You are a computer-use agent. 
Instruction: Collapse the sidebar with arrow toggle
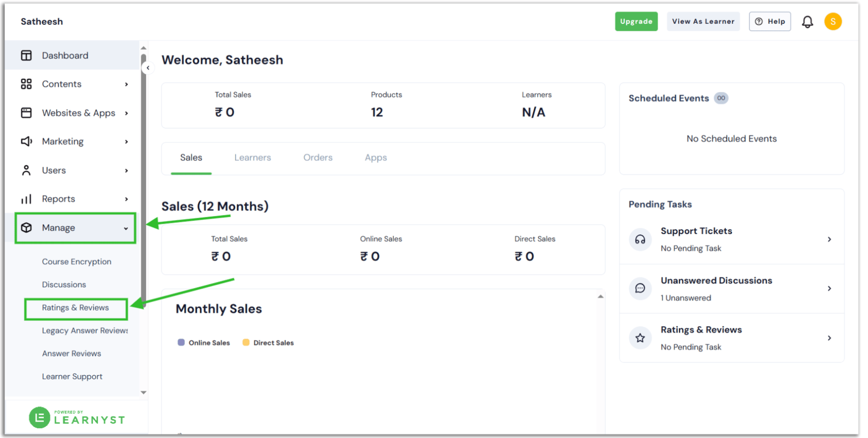point(148,68)
